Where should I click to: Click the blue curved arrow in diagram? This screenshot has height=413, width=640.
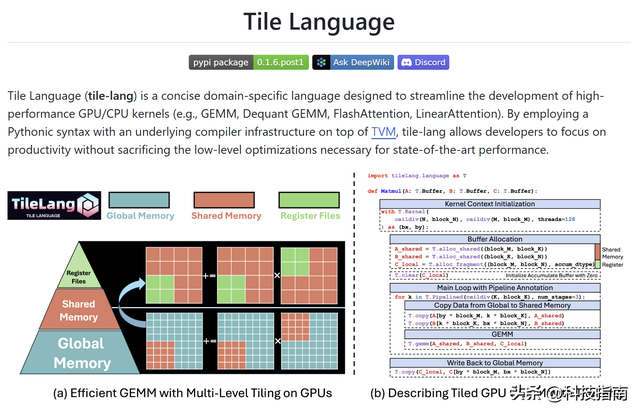[131, 302]
